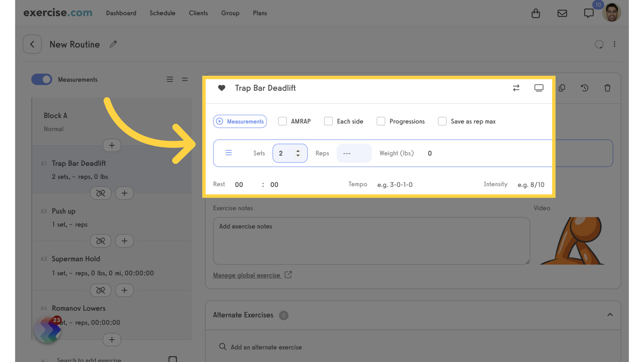The width and height of the screenshot is (644, 362).
Task: Click the reorder handle lines icon
Action: (x=228, y=153)
